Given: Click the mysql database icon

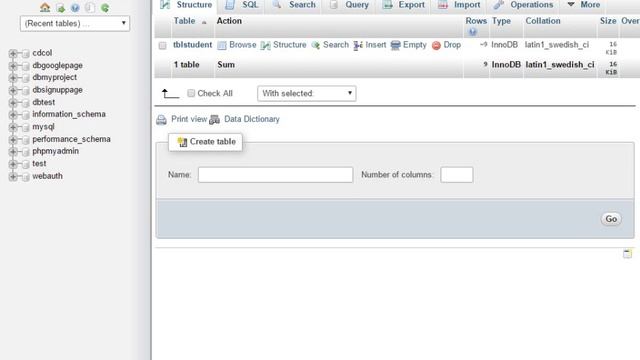Looking at the screenshot, I should tap(25, 127).
